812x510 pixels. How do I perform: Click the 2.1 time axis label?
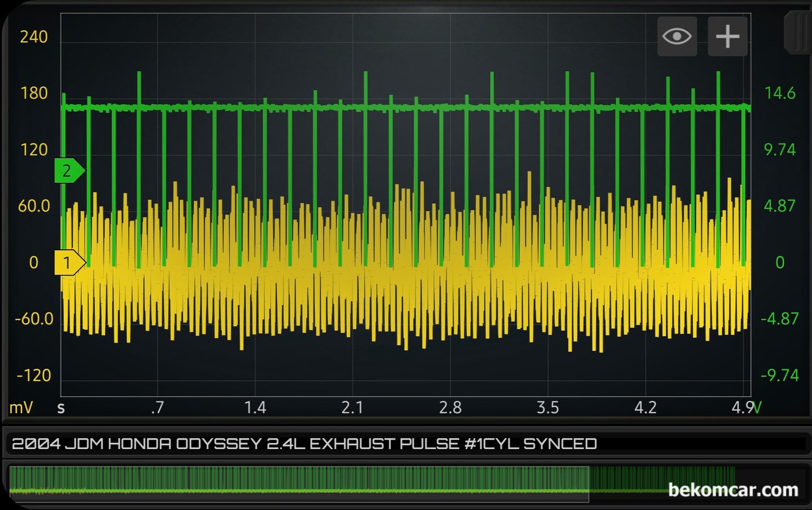(x=352, y=408)
